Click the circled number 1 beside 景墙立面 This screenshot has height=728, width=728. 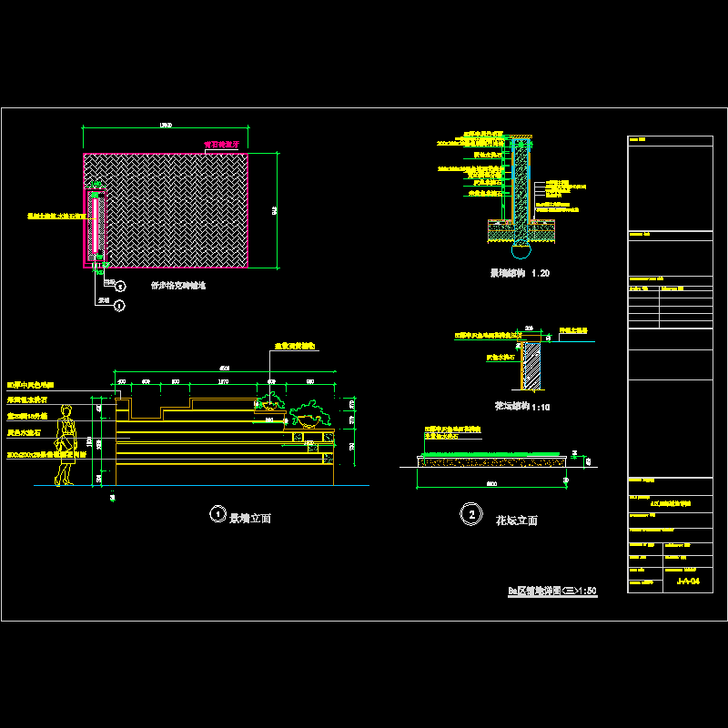[217, 514]
